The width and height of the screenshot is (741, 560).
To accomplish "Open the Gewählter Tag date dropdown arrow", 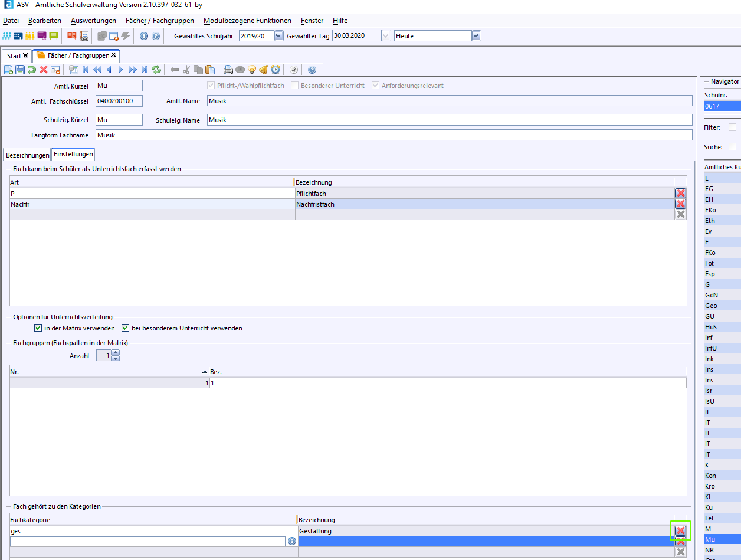I will (x=386, y=36).
